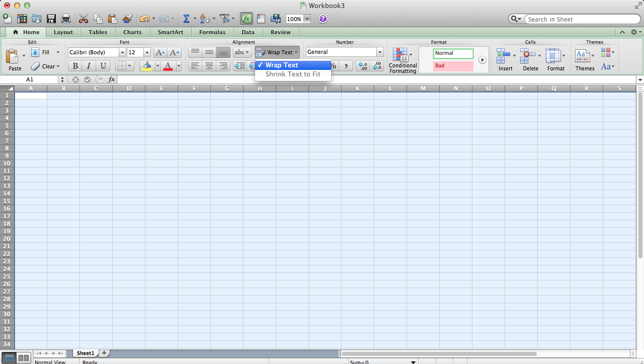Switch to Normal View button
The image size is (644, 364).
(9, 358)
